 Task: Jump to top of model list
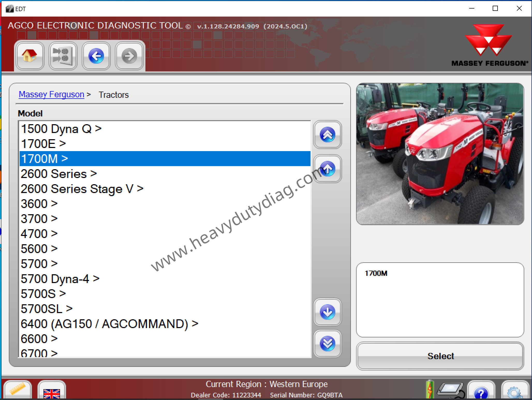pyautogui.click(x=328, y=135)
